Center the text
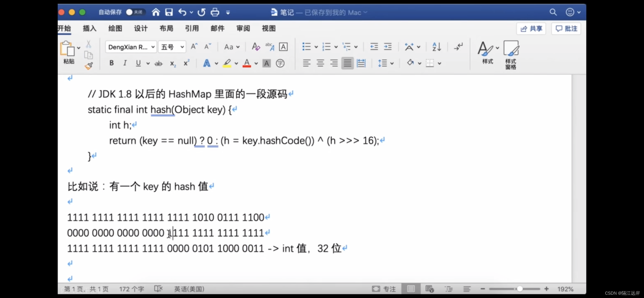644x298 pixels. click(x=320, y=63)
